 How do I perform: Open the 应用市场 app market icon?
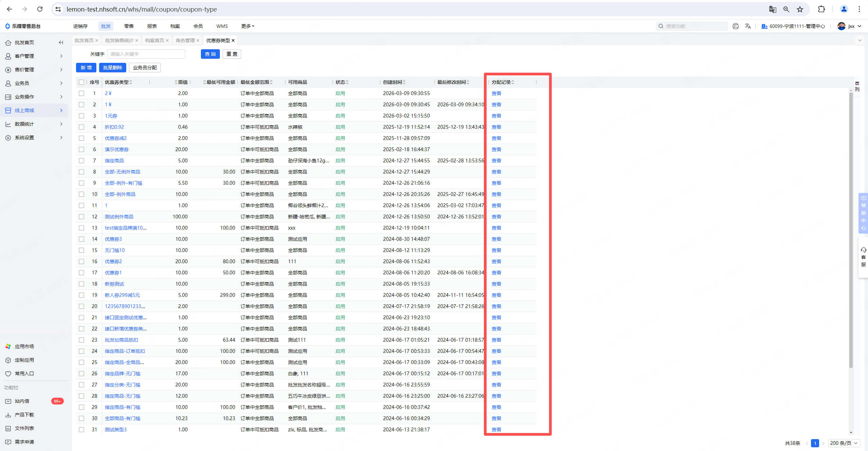point(8,346)
